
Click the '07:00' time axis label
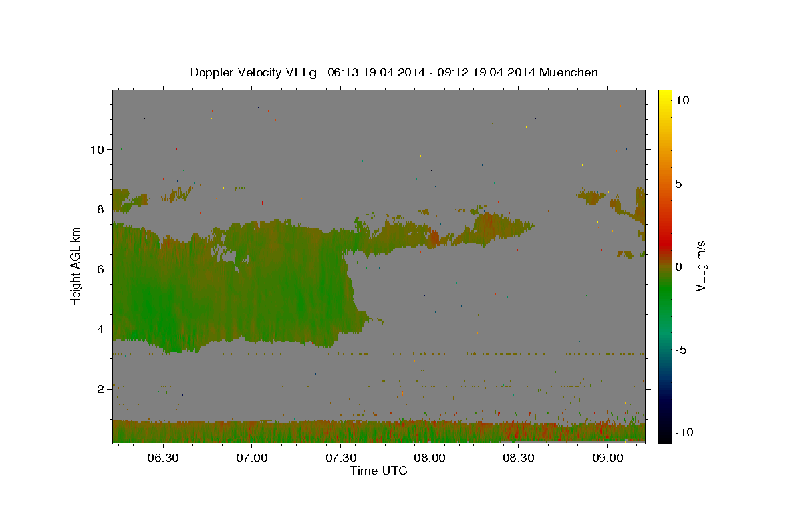click(251, 458)
